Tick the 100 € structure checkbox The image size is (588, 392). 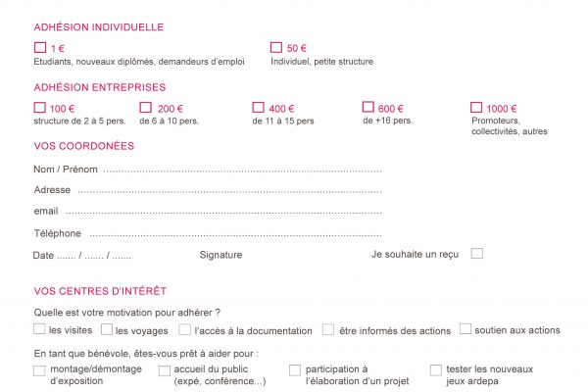(x=40, y=108)
